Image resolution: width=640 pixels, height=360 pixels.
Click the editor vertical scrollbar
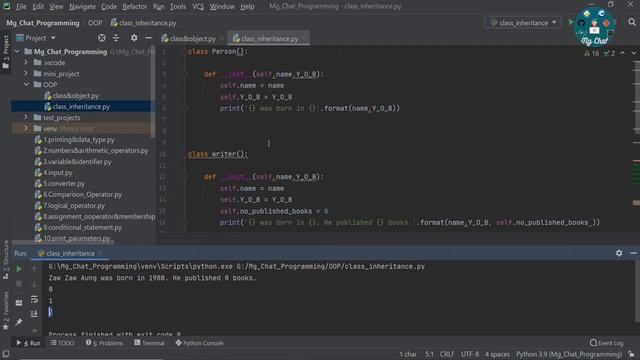tap(636, 139)
